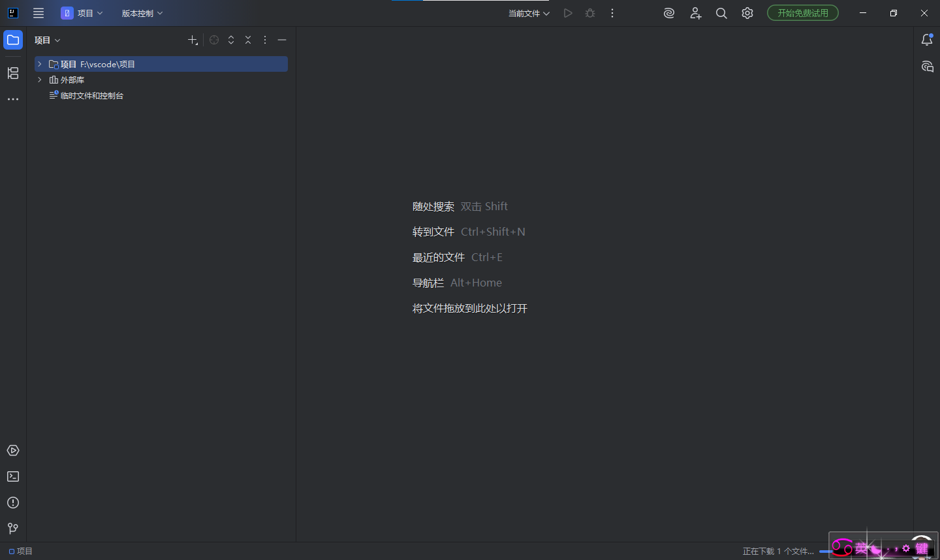This screenshot has width=940, height=560.
Task: Open the Problems tool window
Action: (x=13, y=503)
